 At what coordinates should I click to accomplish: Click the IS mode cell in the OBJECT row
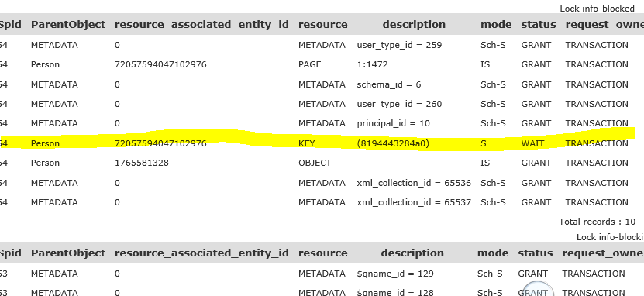[x=485, y=163]
